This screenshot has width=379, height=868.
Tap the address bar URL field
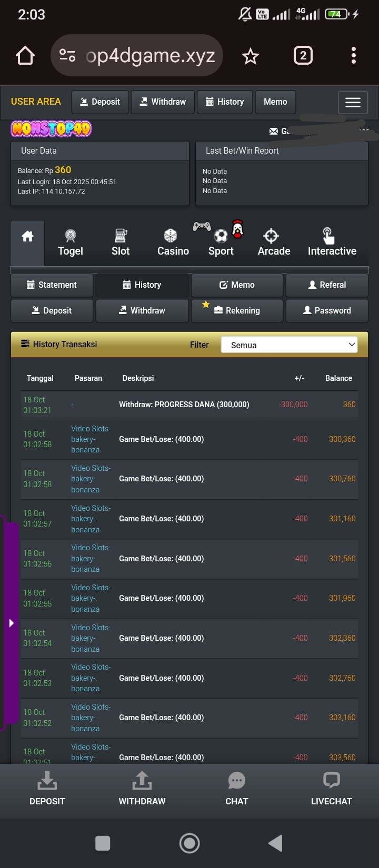150,55
